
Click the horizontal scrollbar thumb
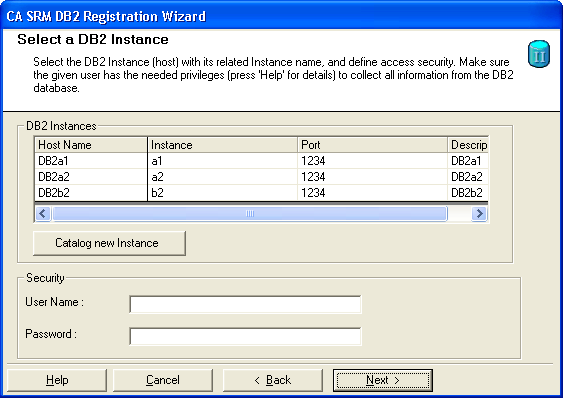click(250, 214)
